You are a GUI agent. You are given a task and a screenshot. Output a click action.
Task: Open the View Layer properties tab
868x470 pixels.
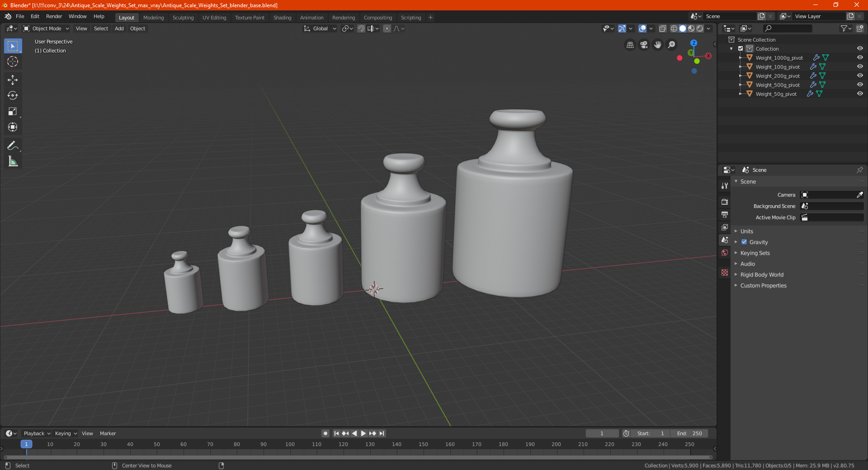point(725,227)
